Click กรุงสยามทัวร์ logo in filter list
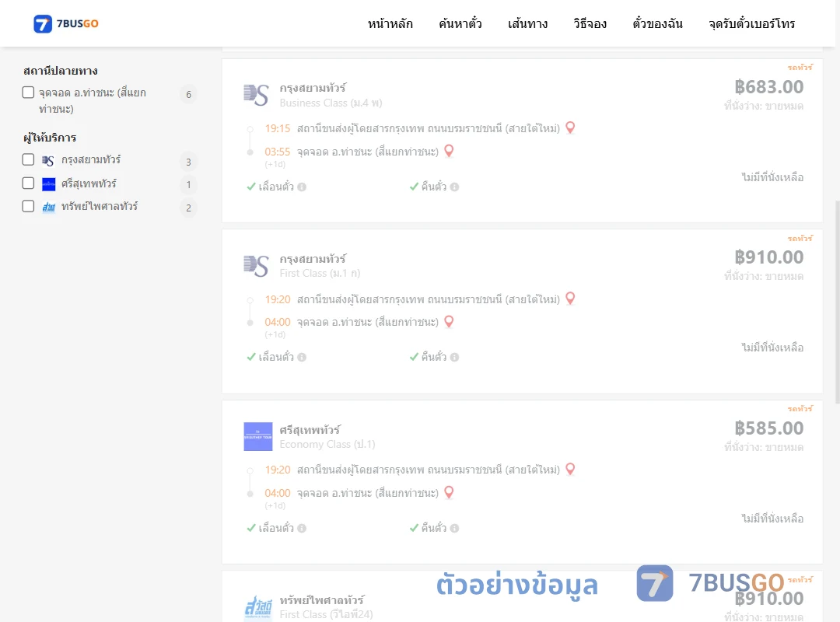This screenshot has height=622, width=840. 48,161
